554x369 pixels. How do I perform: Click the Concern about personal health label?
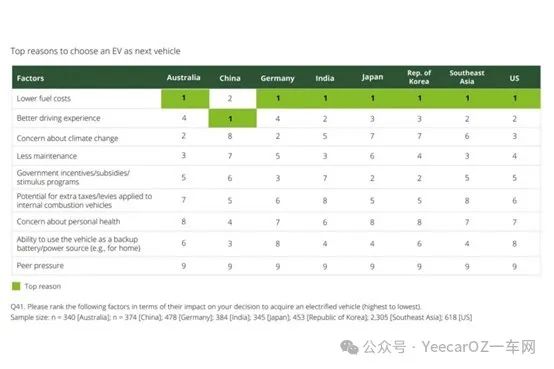point(68,222)
